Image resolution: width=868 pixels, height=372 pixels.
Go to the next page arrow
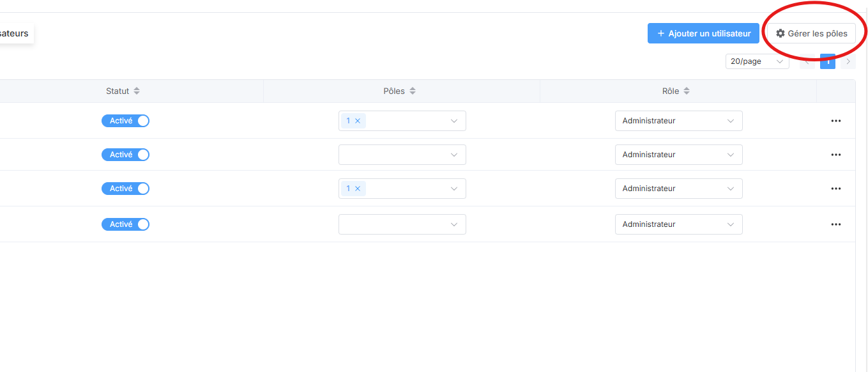click(x=848, y=61)
